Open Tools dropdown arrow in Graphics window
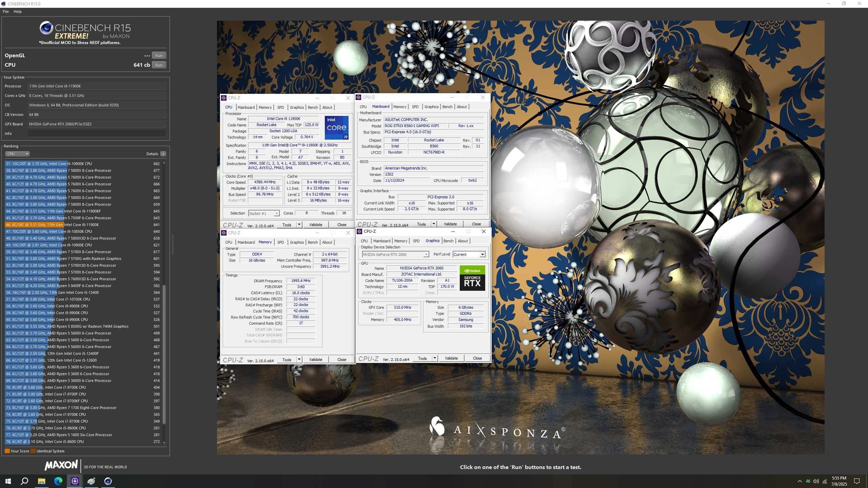868x488 pixels. point(435,358)
